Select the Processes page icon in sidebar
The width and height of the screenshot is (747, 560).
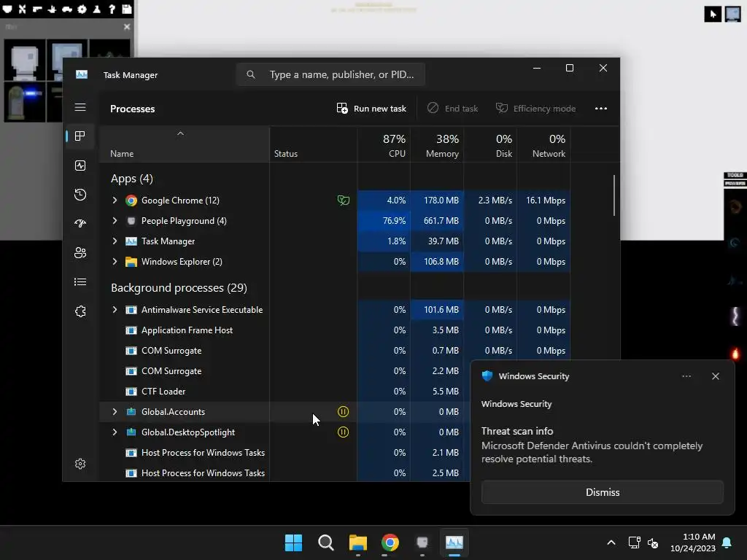(80, 136)
